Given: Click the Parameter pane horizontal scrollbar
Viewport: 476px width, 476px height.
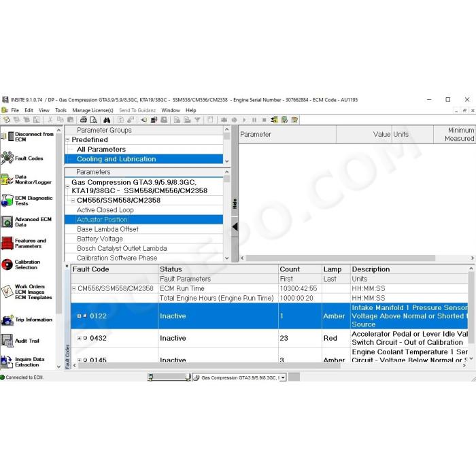Looking at the screenshot, I should 340,258.
